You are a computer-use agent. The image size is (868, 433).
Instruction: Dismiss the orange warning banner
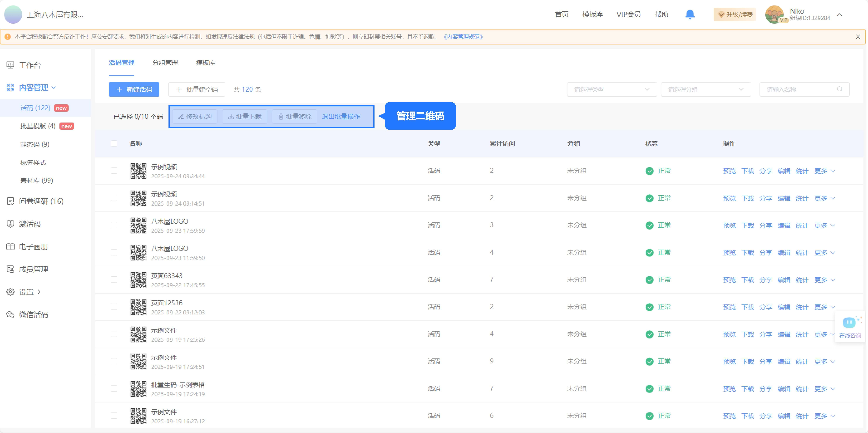(858, 37)
